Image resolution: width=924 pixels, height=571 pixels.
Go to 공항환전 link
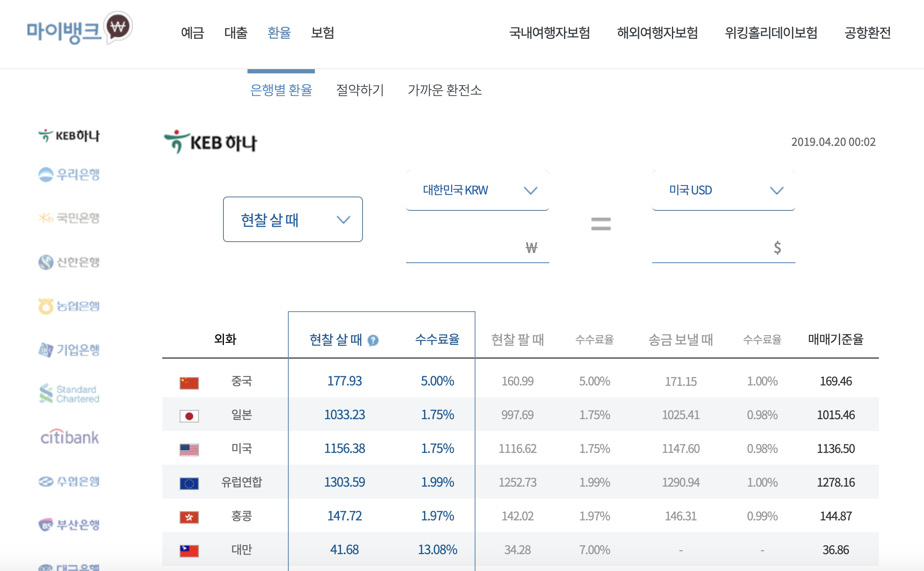868,32
